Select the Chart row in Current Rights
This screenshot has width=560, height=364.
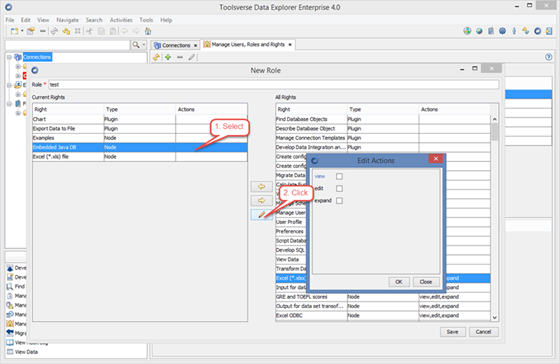[140, 119]
